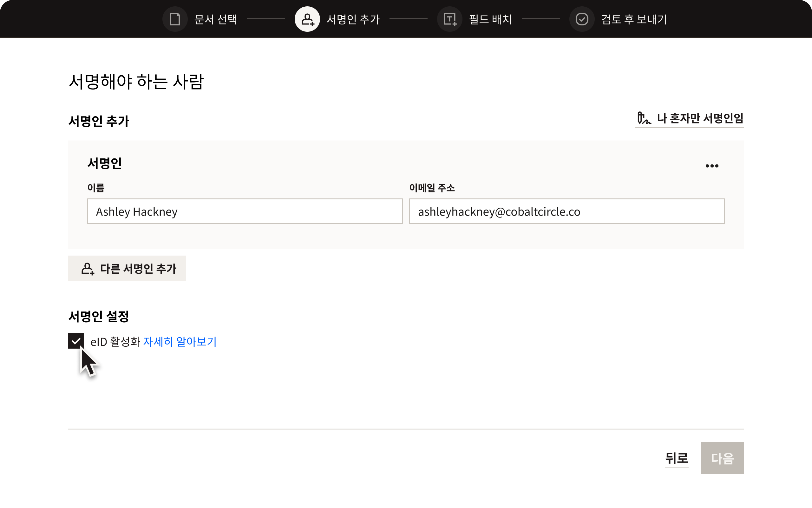Click the 서명해야 하는 사람 heading
This screenshot has width=812, height=508.
pos(136,82)
